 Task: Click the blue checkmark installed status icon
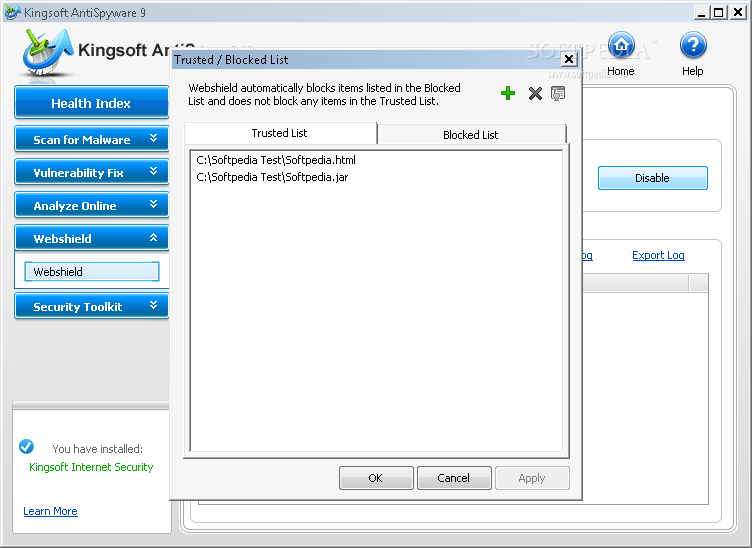26,446
